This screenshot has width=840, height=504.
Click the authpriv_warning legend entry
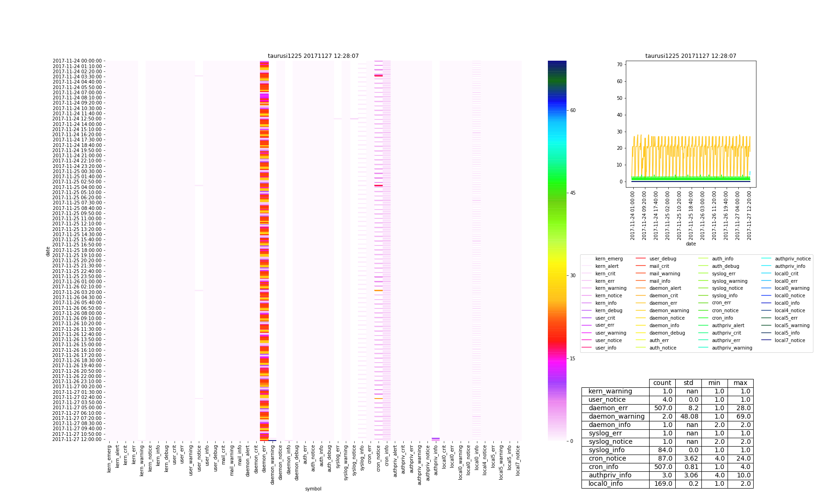732,348
